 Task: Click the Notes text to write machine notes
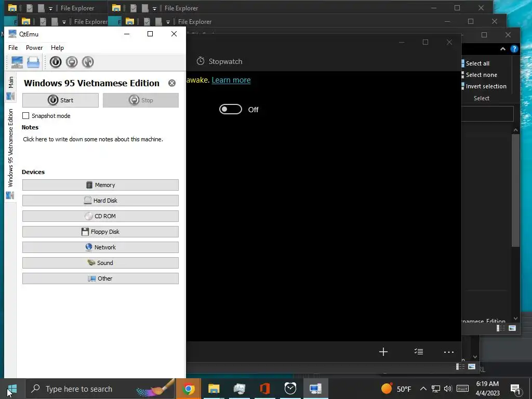[x=93, y=139]
